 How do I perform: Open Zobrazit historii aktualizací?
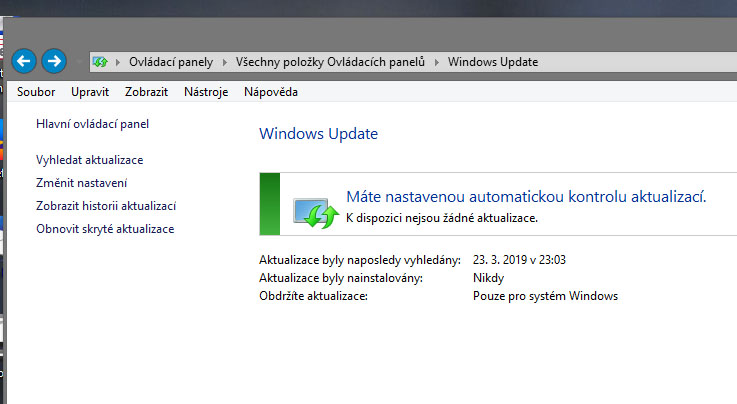coord(106,206)
